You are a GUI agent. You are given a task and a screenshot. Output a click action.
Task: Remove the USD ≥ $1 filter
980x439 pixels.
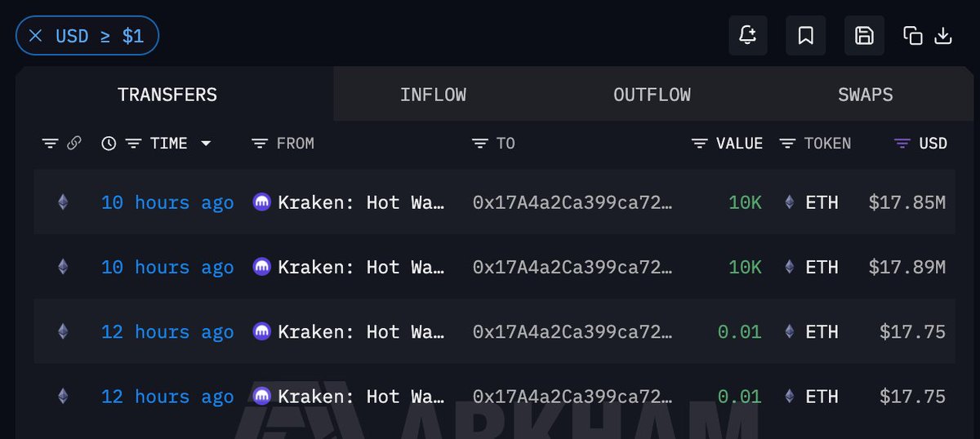(x=35, y=36)
